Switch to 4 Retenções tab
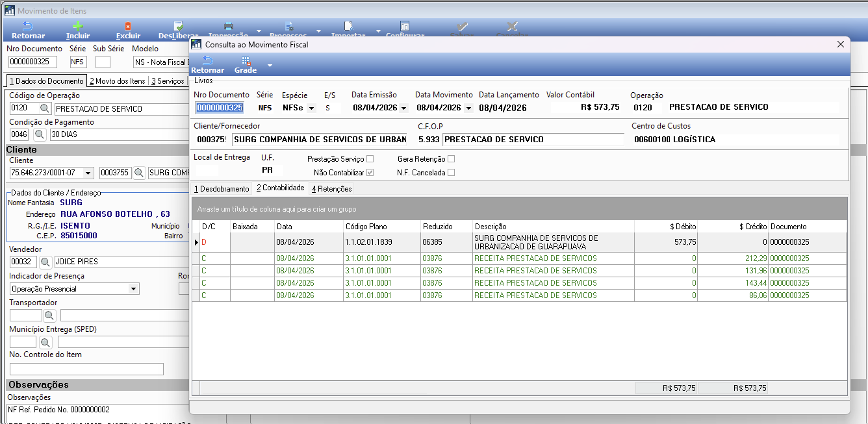 (x=331, y=189)
